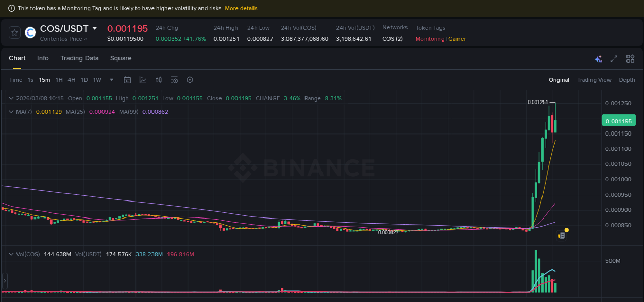Open the jump-to-date calendar icon
The width and height of the screenshot is (644, 302).
[x=127, y=80]
